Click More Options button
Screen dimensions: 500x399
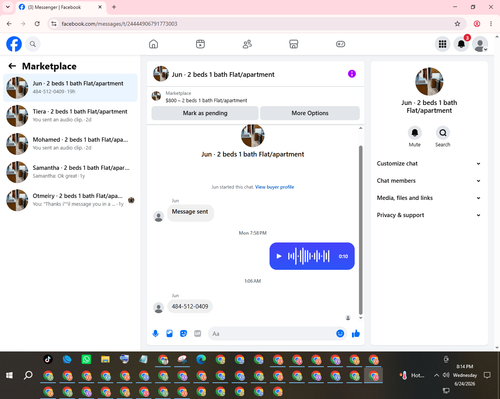click(x=310, y=113)
